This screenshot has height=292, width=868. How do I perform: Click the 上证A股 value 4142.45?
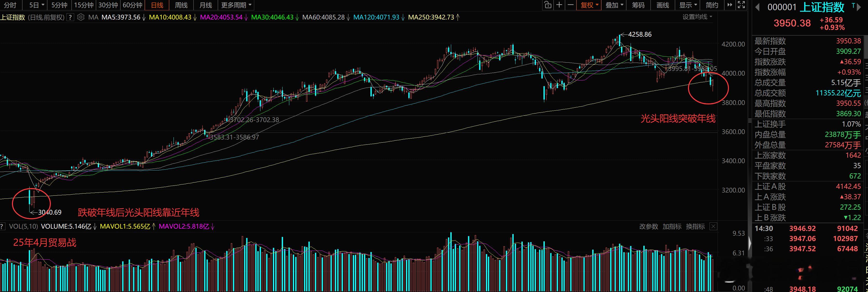pos(848,186)
